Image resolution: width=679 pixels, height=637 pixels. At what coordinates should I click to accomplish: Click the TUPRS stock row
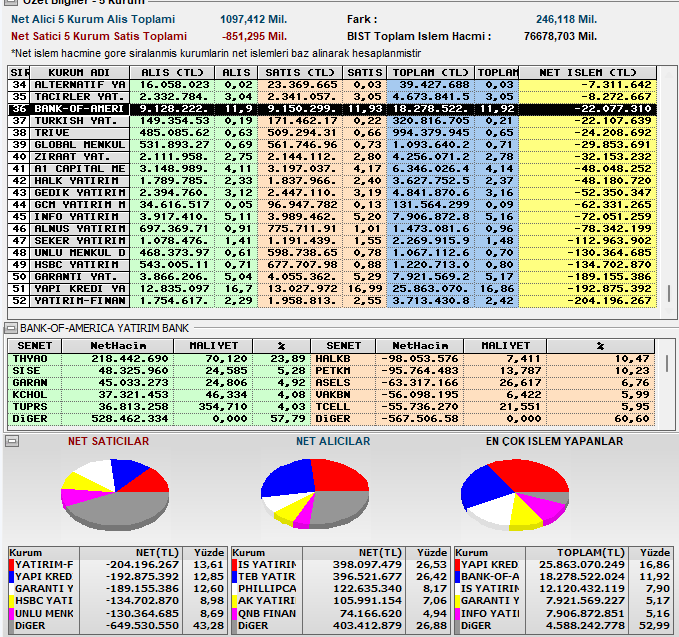coord(159,407)
